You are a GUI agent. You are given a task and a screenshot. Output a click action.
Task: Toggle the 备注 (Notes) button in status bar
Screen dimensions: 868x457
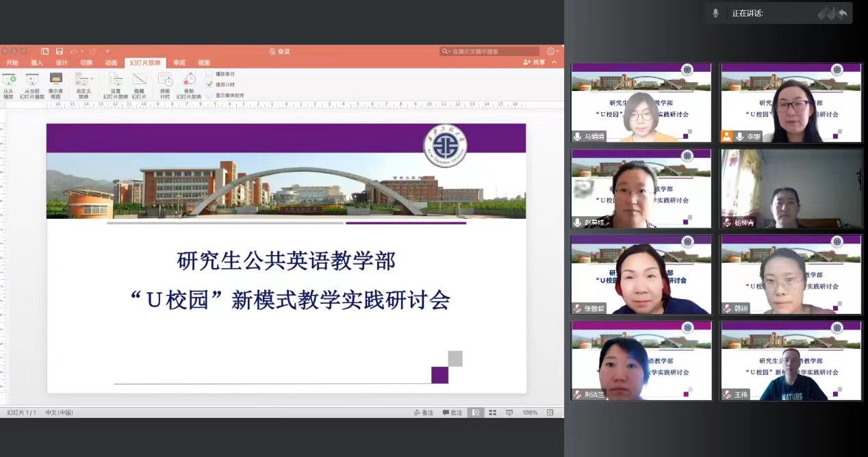pos(424,413)
